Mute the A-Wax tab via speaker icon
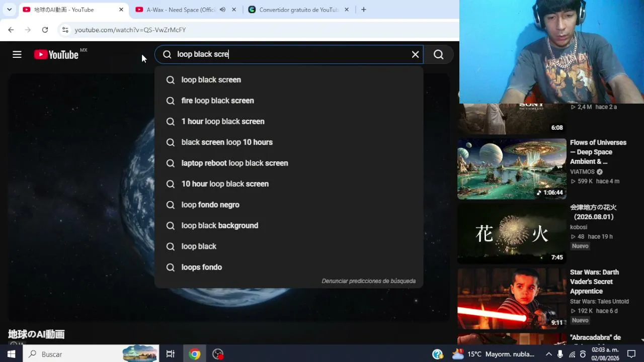 tap(222, 10)
